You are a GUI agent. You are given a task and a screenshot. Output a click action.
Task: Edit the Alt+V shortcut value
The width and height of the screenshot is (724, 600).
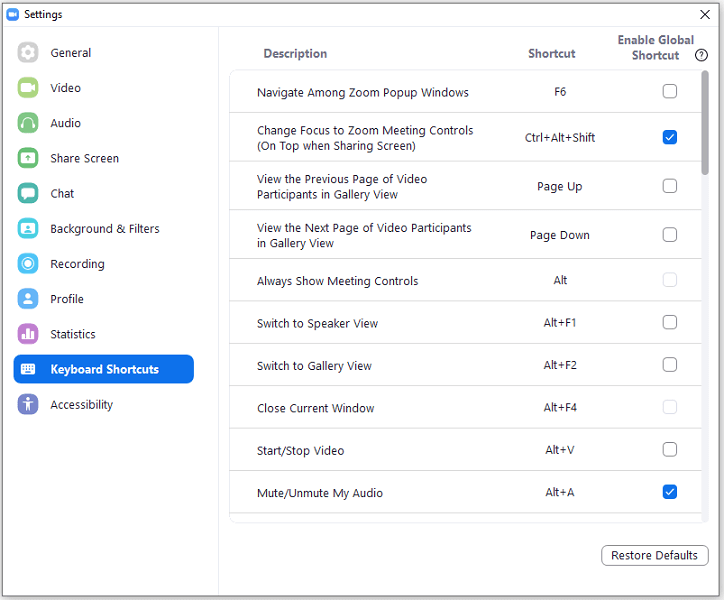click(x=560, y=450)
